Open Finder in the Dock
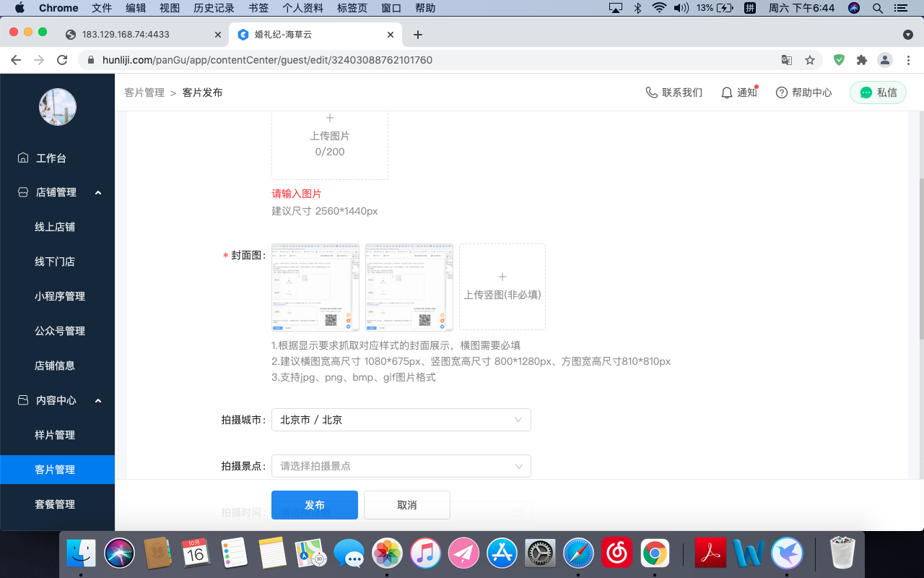924x578 pixels. 81,554
